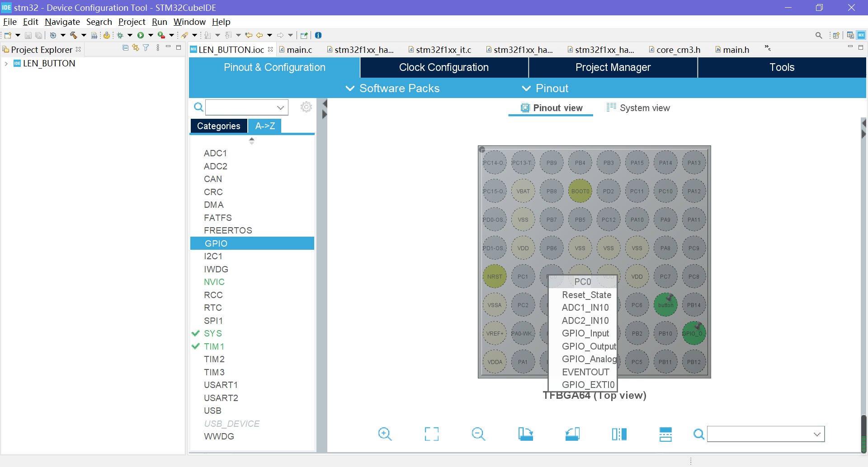Click the NRST pin on the chip
Screen dimensions: 868x467
[495, 276]
